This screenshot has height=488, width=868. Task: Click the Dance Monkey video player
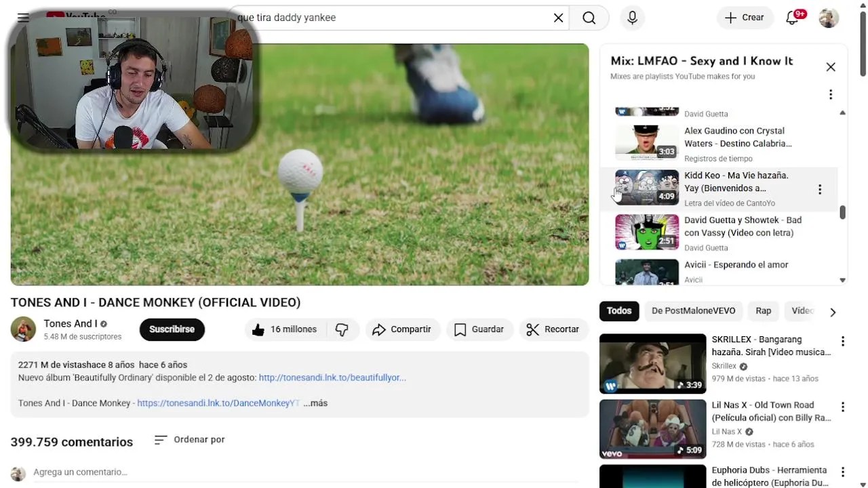tap(300, 165)
